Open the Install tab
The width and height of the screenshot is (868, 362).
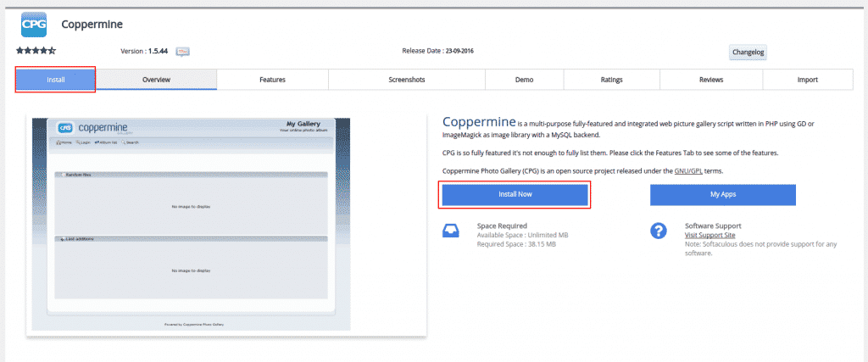pyautogui.click(x=55, y=80)
